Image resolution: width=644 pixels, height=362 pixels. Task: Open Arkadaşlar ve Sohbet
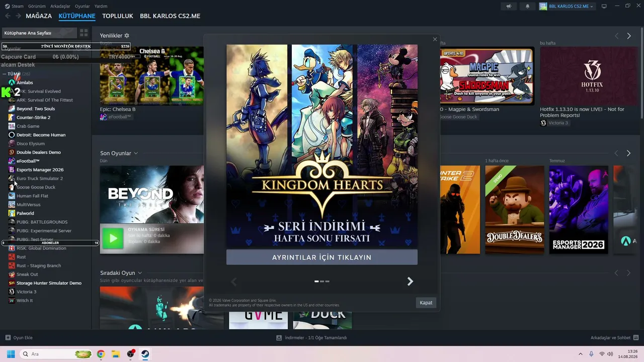tap(615, 338)
